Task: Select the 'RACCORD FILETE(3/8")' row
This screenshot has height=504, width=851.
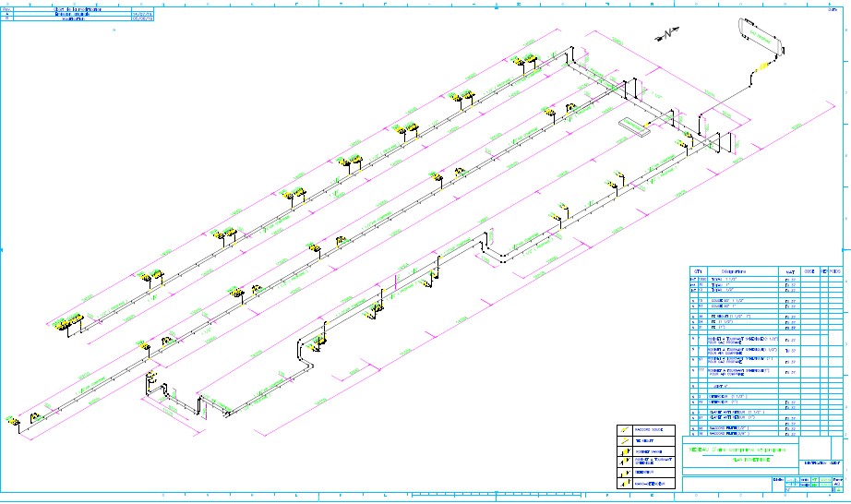Action: coord(766,434)
